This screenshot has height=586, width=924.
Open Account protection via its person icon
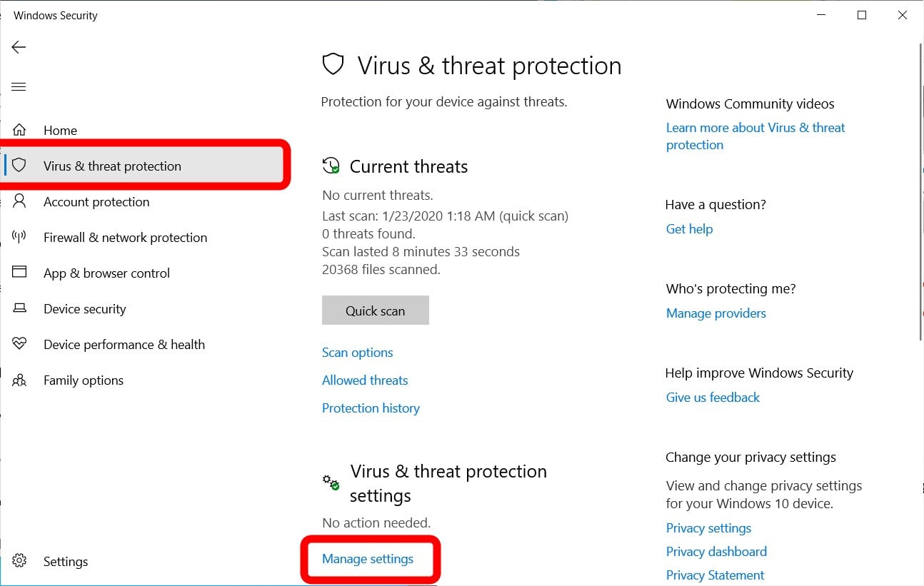(x=20, y=201)
